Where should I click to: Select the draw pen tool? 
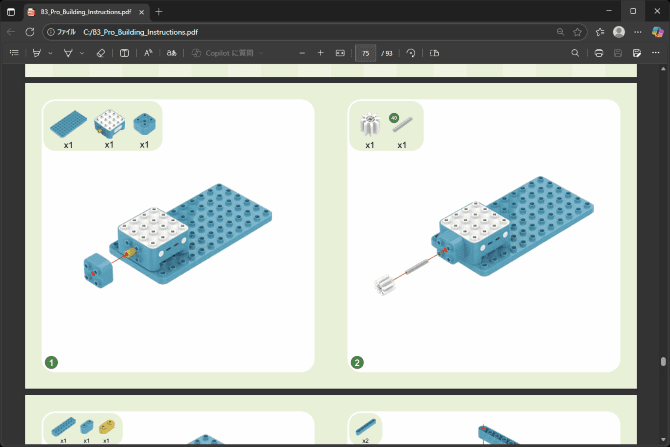tap(69, 52)
